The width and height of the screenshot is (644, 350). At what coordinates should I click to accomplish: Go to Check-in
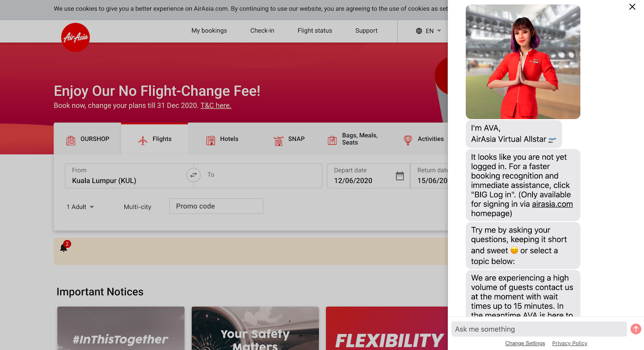(x=262, y=31)
